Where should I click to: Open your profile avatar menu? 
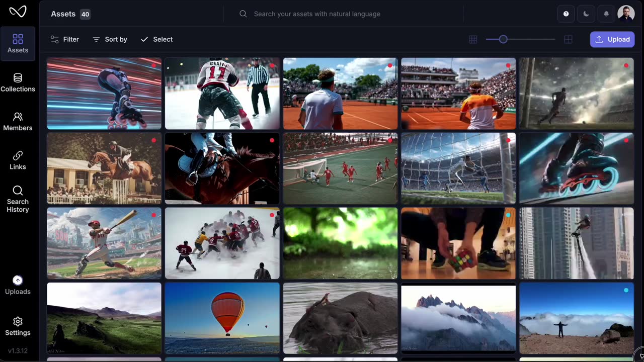coord(626,14)
